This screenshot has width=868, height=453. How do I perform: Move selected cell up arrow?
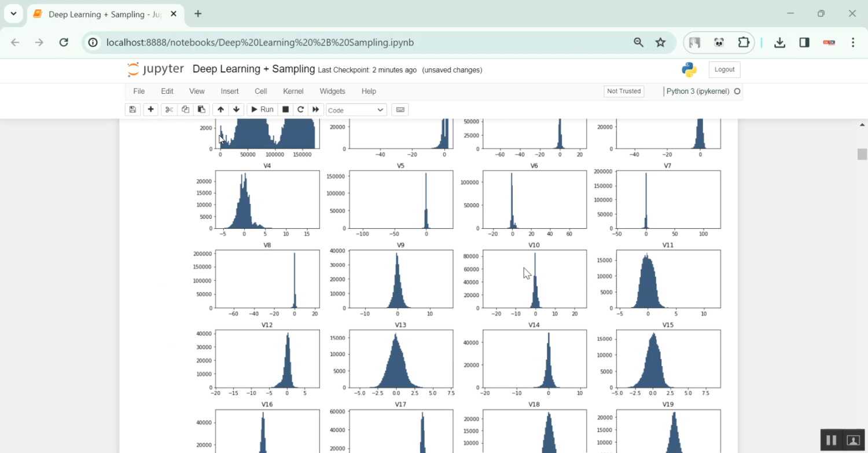(220, 109)
